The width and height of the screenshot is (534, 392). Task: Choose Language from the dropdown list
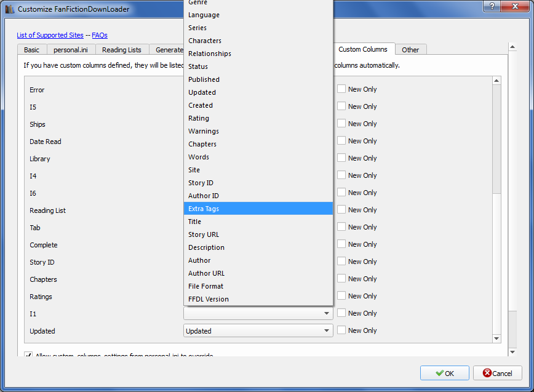(258, 15)
